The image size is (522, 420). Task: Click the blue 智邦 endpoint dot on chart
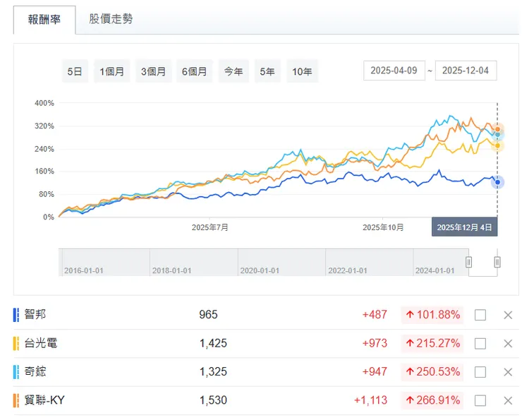tap(497, 182)
